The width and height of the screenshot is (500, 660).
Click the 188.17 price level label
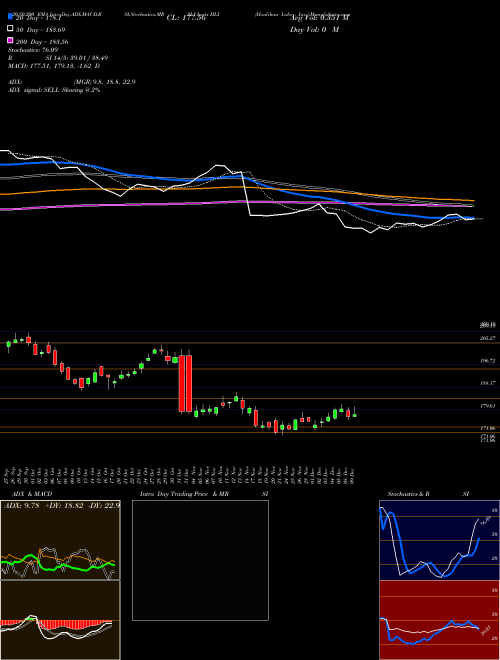pyautogui.click(x=488, y=383)
